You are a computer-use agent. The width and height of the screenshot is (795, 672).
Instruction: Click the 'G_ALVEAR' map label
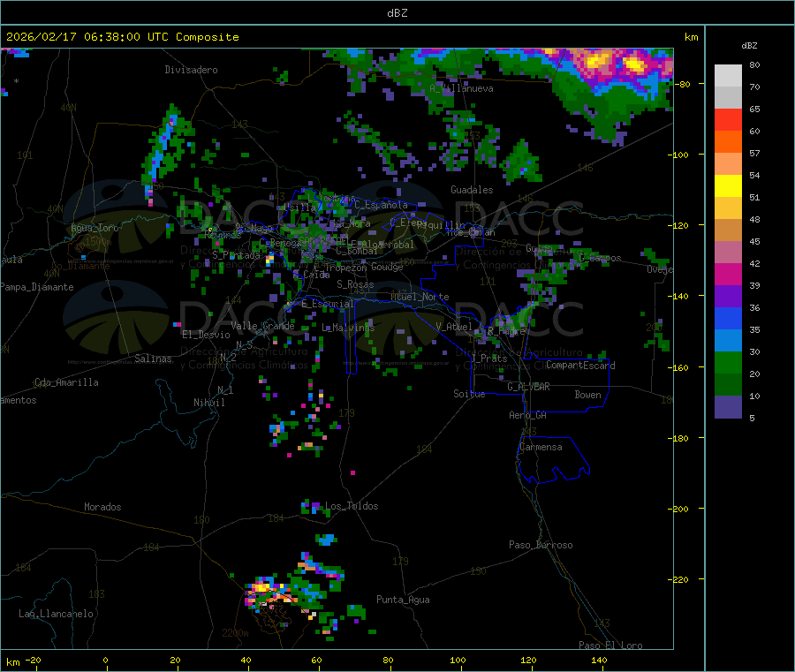tap(528, 387)
